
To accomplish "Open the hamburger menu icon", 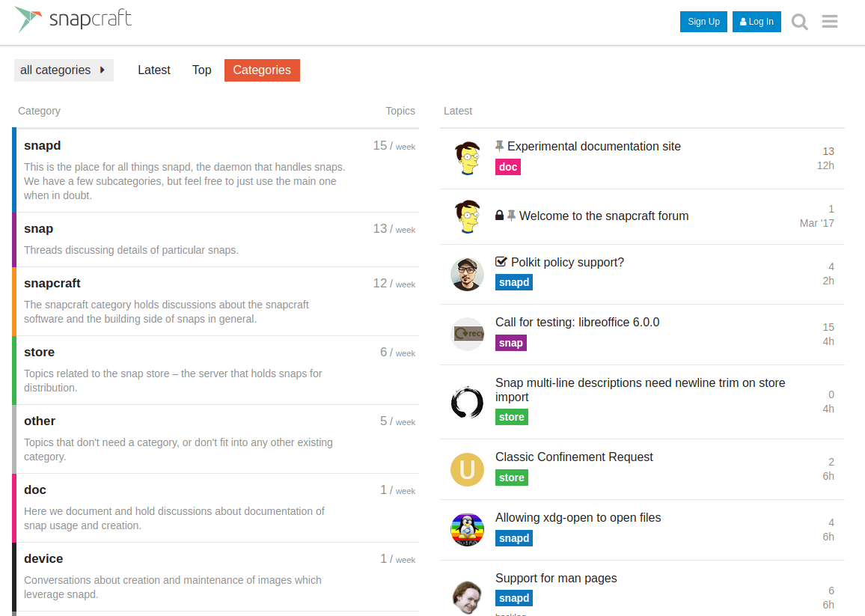I will coord(830,22).
